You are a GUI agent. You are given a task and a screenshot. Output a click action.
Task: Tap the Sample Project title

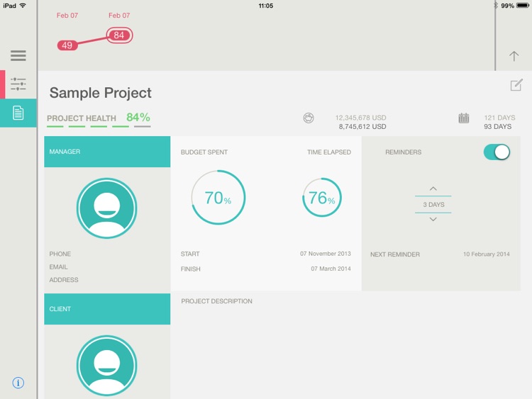coord(101,93)
